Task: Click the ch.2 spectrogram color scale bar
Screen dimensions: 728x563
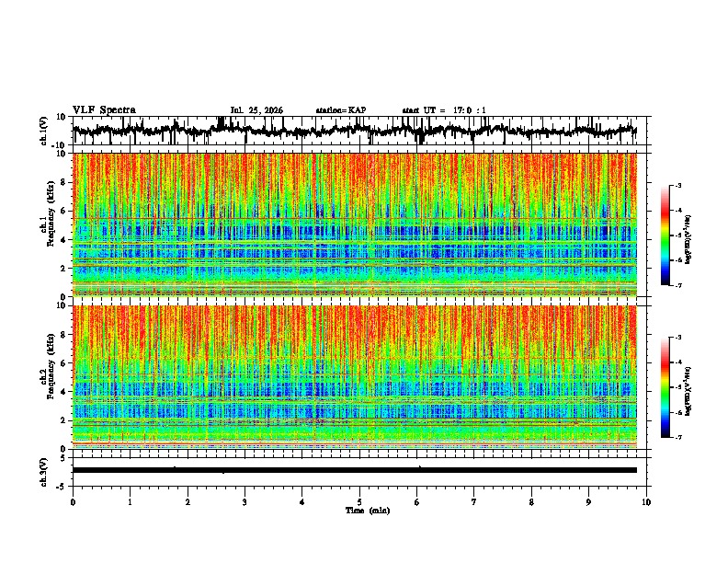Action: tap(665, 387)
